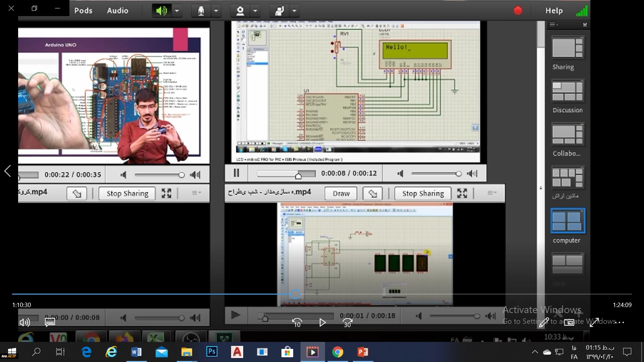Play the main recording video
The image size is (644, 362).
322,323
